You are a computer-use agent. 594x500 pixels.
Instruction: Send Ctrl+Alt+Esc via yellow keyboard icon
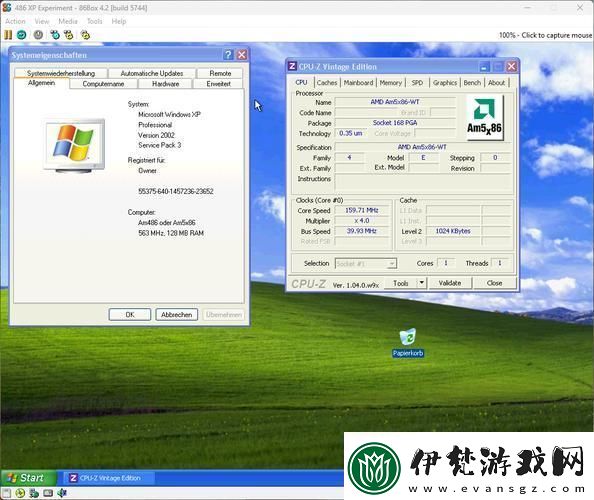coord(69,35)
